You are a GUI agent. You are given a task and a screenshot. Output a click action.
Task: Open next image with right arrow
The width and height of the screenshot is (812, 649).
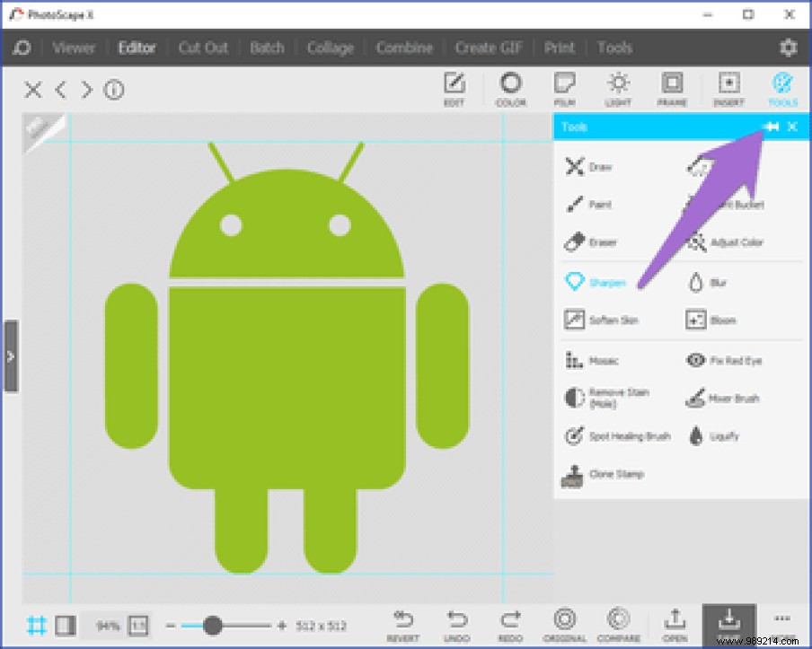[x=86, y=90]
